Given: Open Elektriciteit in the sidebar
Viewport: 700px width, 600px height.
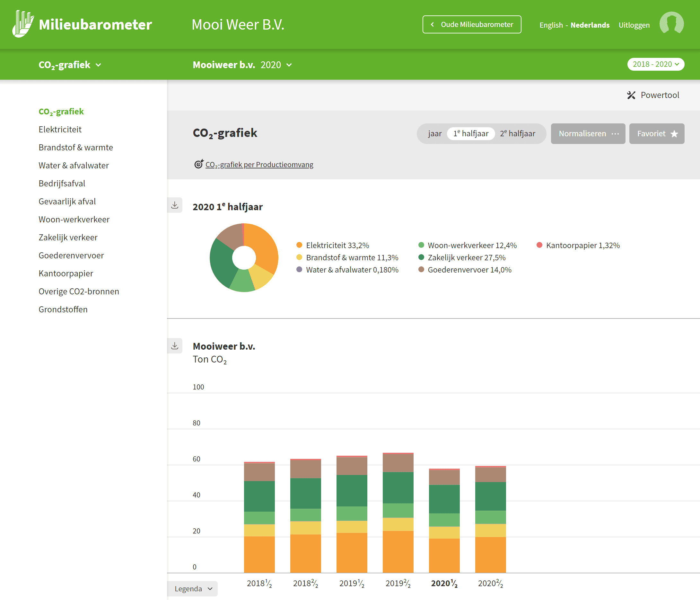Looking at the screenshot, I should tap(60, 130).
